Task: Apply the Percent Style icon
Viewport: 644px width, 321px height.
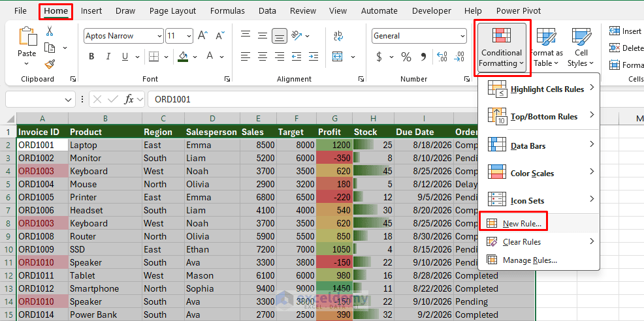Action: click(406, 57)
